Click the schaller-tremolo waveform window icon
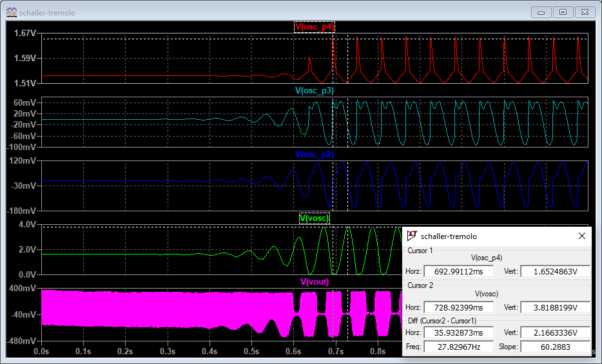The height and width of the screenshot is (364, 602). (x=12, y=12)
